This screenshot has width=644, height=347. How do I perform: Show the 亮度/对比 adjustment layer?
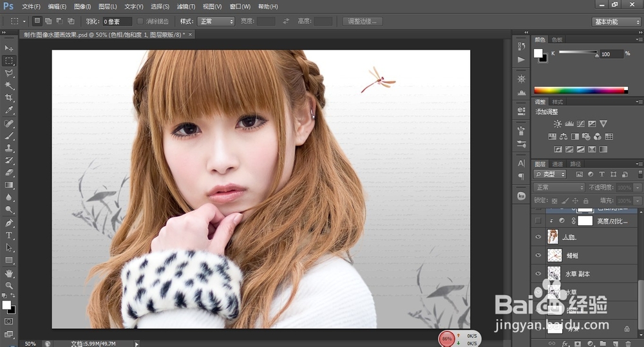click(538, 221)
